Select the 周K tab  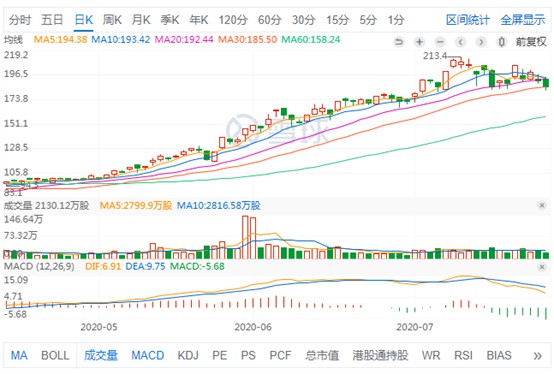click(112, 20)
